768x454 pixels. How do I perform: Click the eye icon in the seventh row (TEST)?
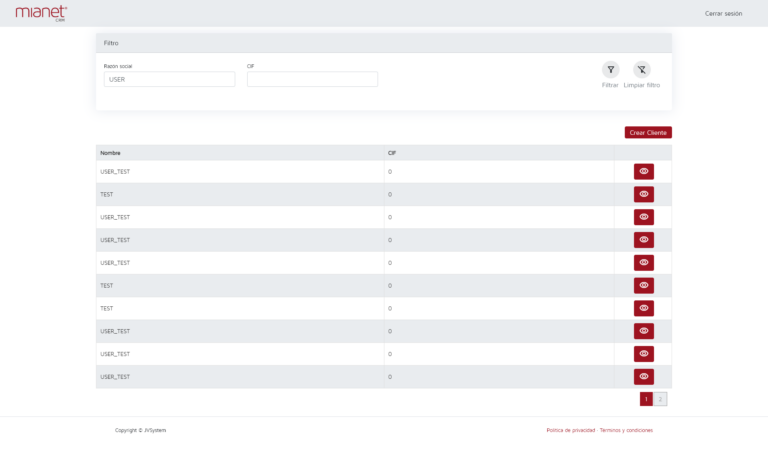point(643,308)
